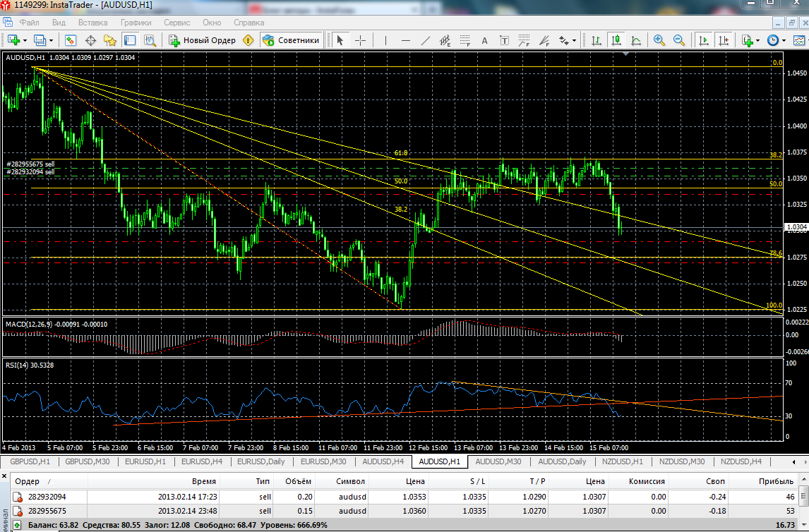The height and width of the screenshot is (532, 809).
Task: Expand the Profiles dropdown arrow
Action: [51, 40]
